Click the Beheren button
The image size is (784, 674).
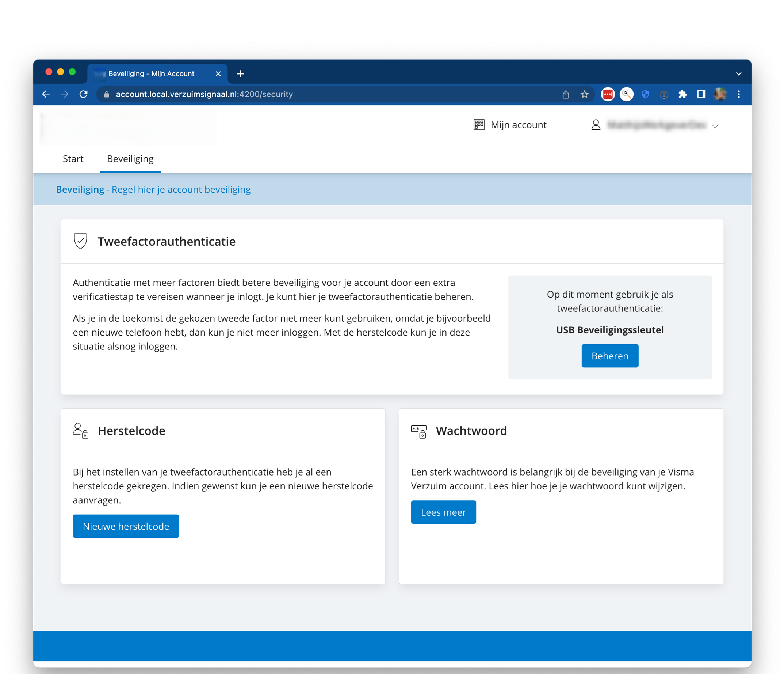(609, 356)
